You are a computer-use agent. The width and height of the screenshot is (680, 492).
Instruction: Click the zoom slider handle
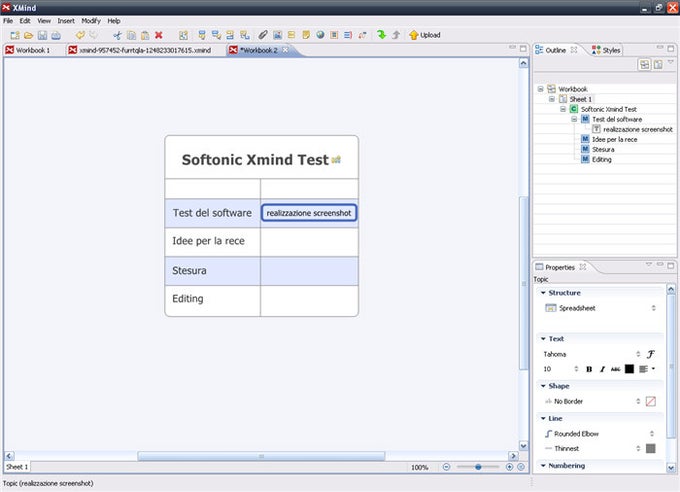click(478, 467)
